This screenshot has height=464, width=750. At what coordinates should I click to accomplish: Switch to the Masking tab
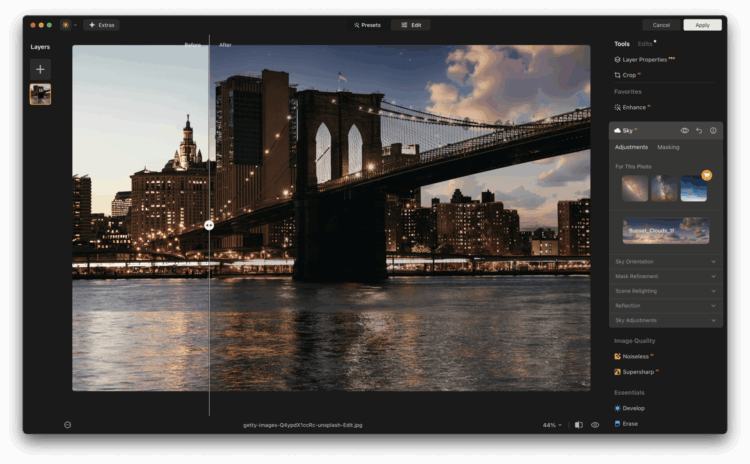click(x=668, y=147)
